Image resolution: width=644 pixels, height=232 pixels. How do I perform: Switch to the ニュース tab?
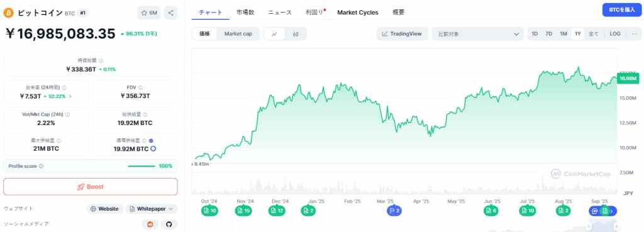[x=280, y=13]
